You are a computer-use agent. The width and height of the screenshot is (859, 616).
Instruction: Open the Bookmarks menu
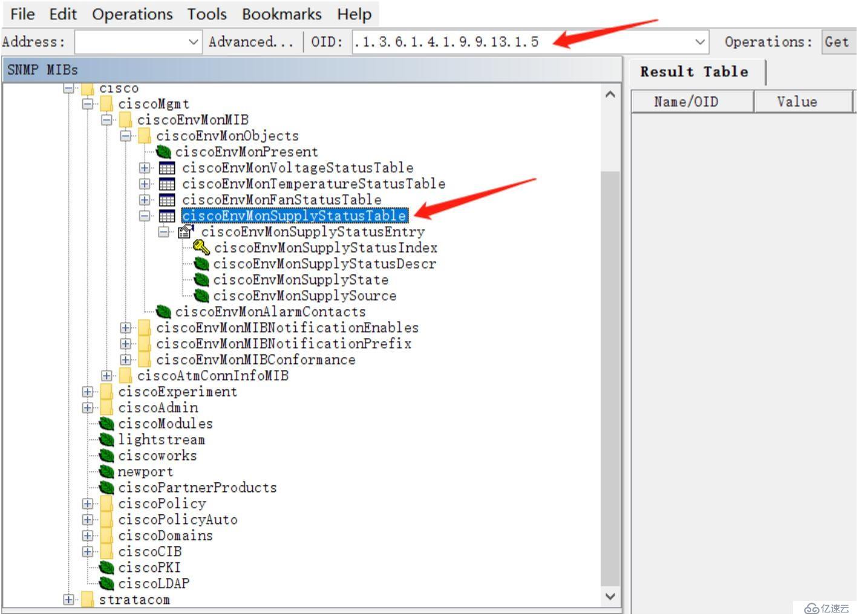(x=282, y=14)
